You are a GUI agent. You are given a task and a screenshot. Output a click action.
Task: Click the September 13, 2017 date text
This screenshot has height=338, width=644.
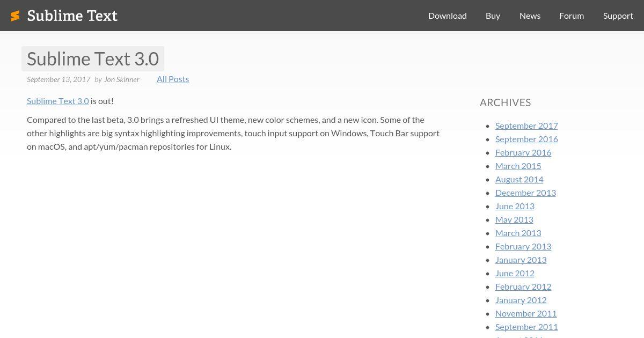pos(58,79)
